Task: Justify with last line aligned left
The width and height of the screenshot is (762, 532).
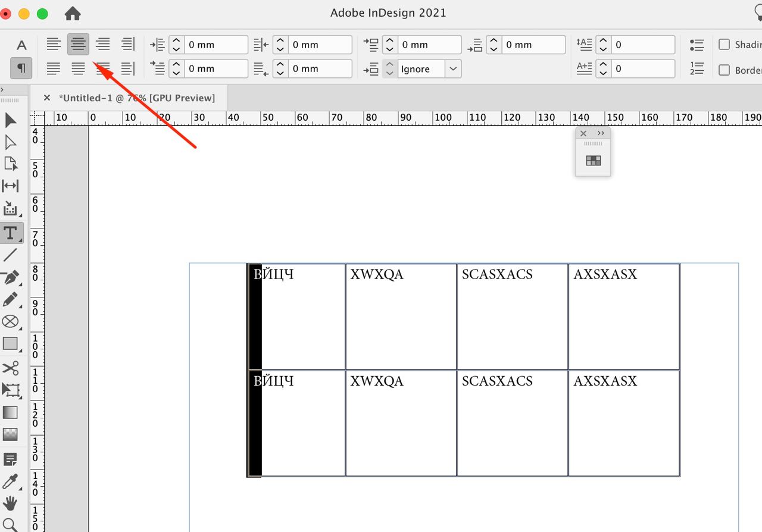Action: pos(54,68)
